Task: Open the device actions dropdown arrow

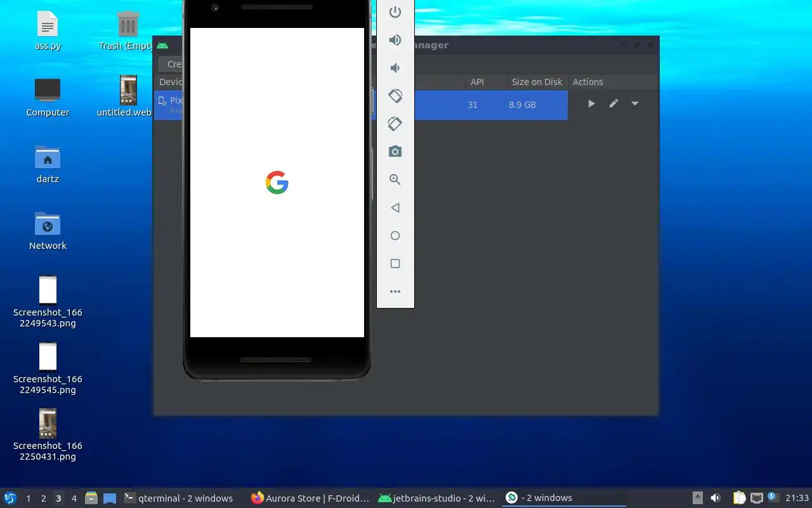Action: (635, 104)
